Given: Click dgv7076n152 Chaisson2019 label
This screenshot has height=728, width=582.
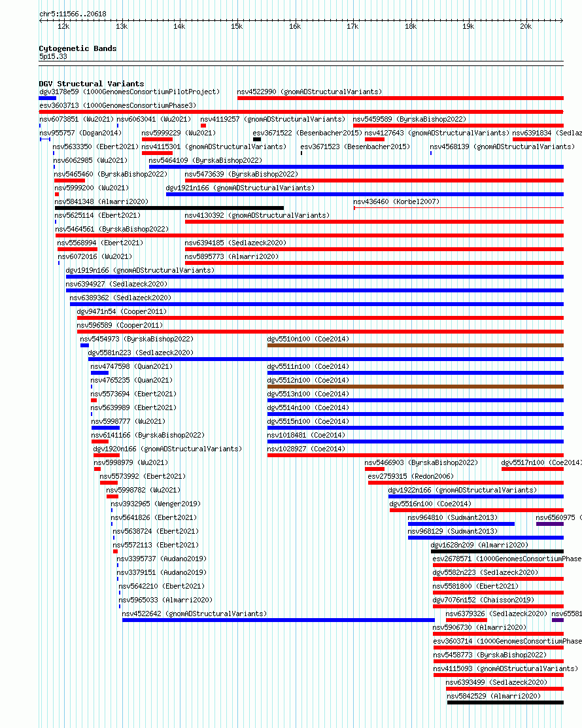Looking at the screenshot, I should [484, 600].
